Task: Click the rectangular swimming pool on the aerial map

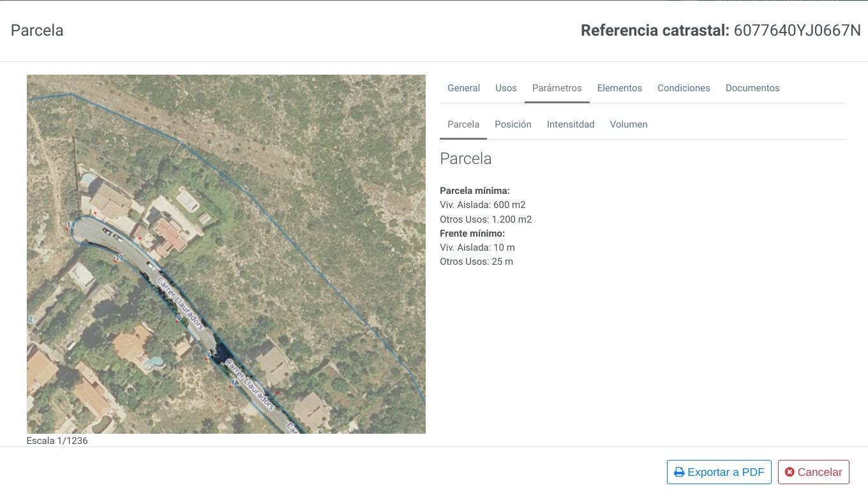Action: (187, 200)
